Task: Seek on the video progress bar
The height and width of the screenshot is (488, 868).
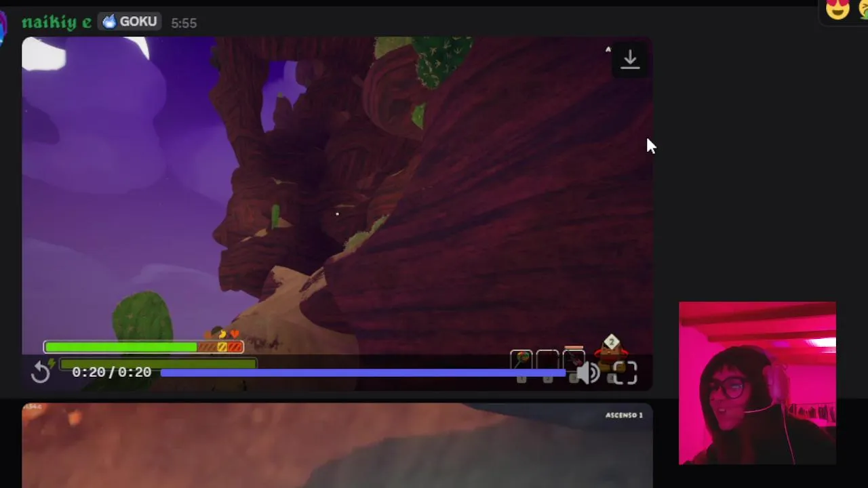Action: pos(363,373)
